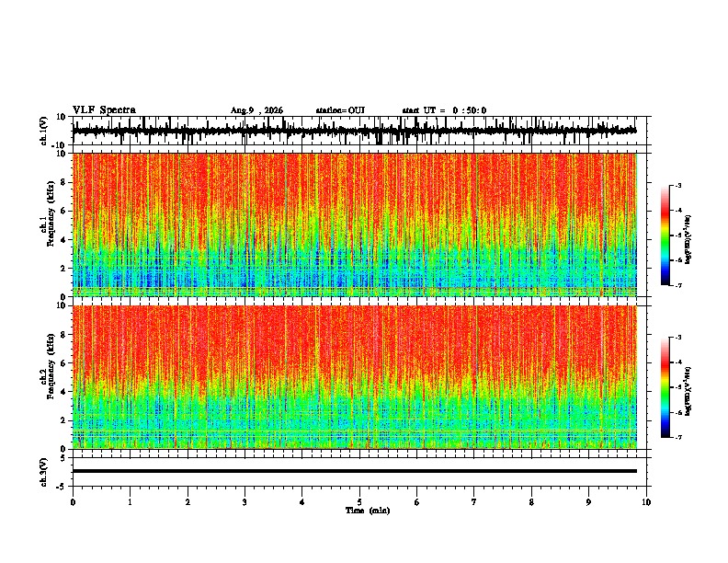Select the date text "Aug.9 , 2026"

click(256, 110)
